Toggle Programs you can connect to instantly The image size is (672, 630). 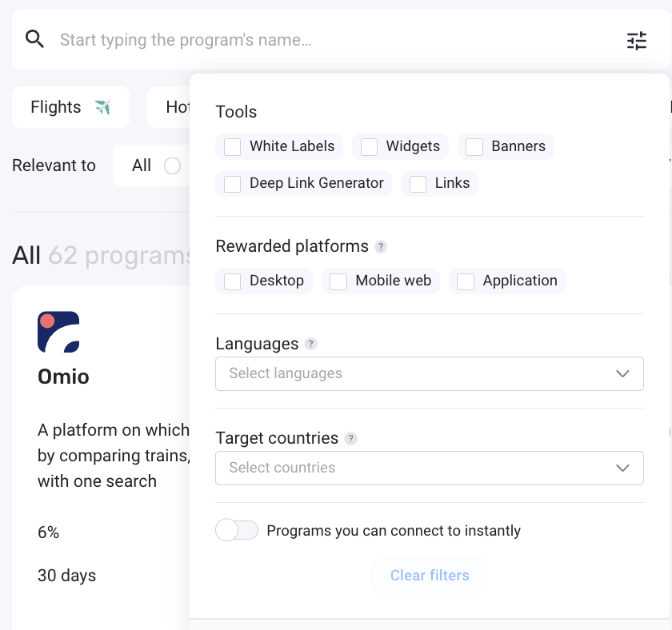point(237,530)
